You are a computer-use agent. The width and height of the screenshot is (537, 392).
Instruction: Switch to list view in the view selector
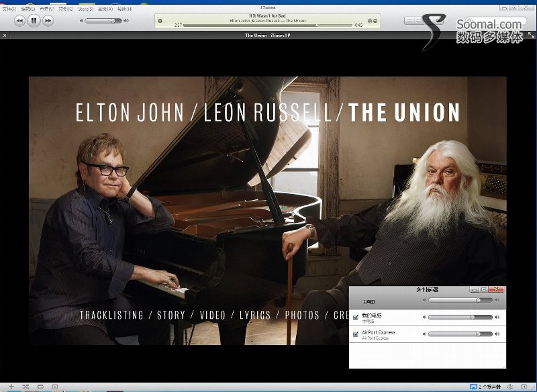pos(409,21)
